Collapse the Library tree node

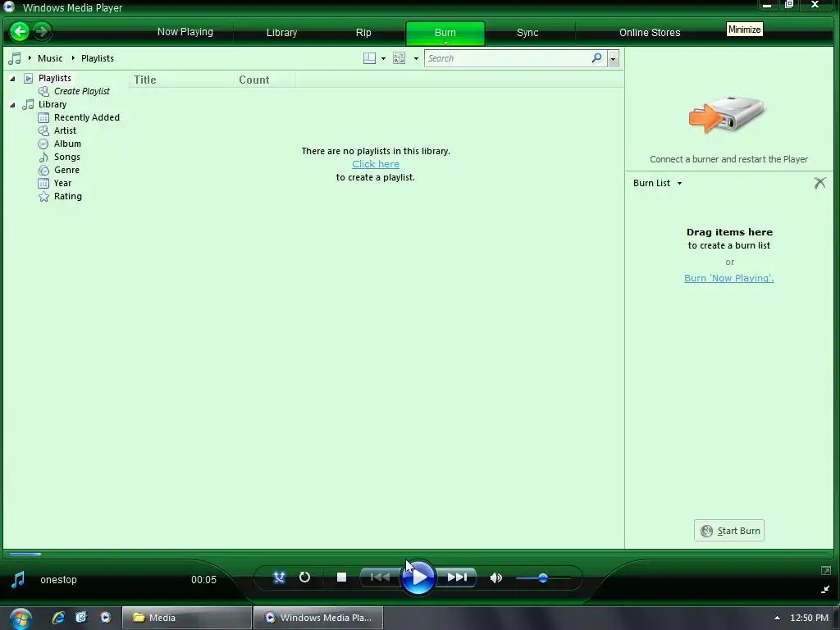(12, 105)
